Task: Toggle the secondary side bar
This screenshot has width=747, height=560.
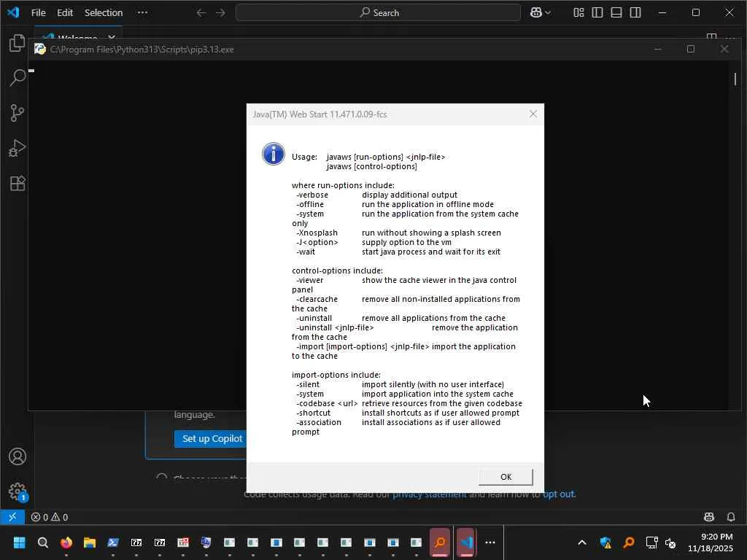Action: click(x=635, y=13)
